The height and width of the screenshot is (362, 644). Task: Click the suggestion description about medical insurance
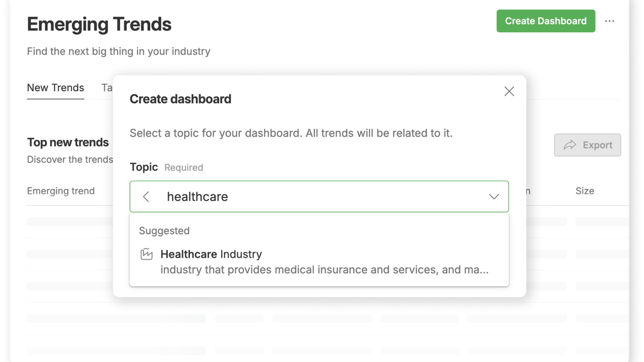point(324,270)
